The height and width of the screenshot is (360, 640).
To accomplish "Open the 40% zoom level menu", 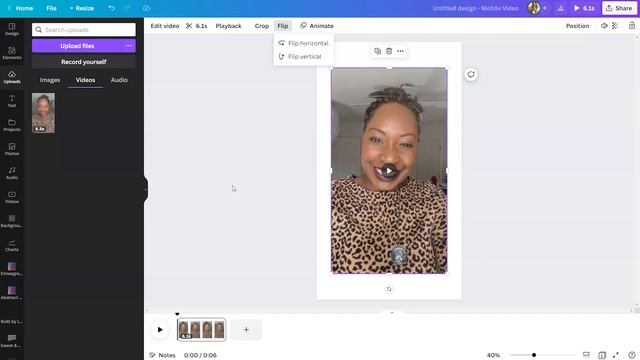I will 493,355.
